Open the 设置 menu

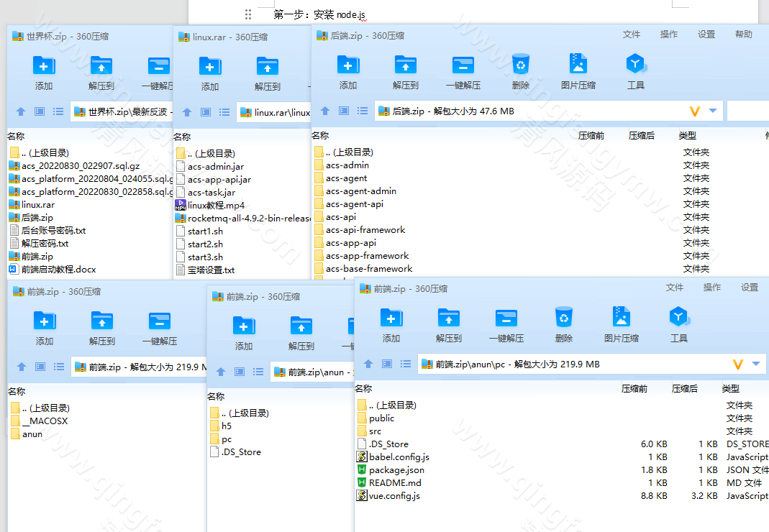click(706, 34)
